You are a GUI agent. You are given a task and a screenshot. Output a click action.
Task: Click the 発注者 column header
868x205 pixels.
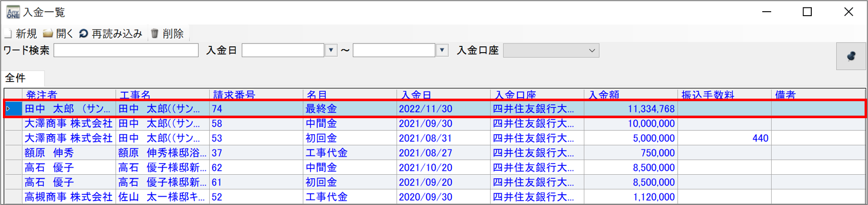[x=42, y=95]
